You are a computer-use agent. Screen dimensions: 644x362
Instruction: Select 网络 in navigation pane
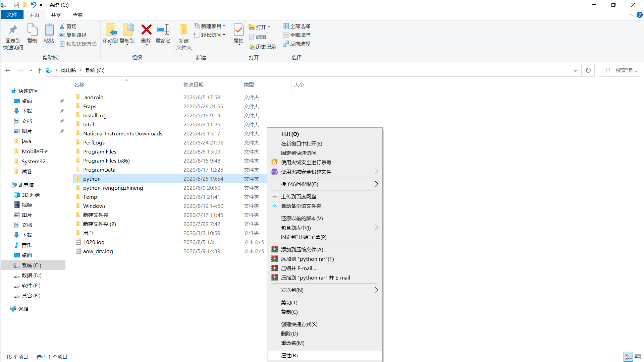pyautogui.click(x=23, y=309)
